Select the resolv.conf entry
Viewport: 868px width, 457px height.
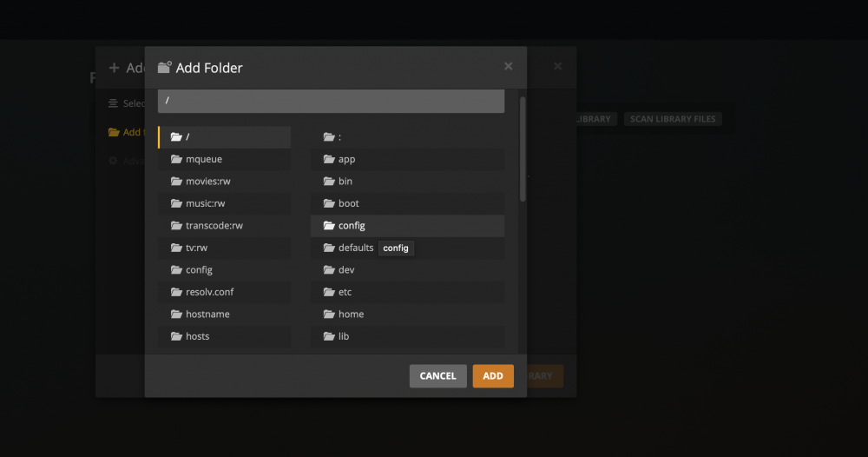(x=224, y=292)
